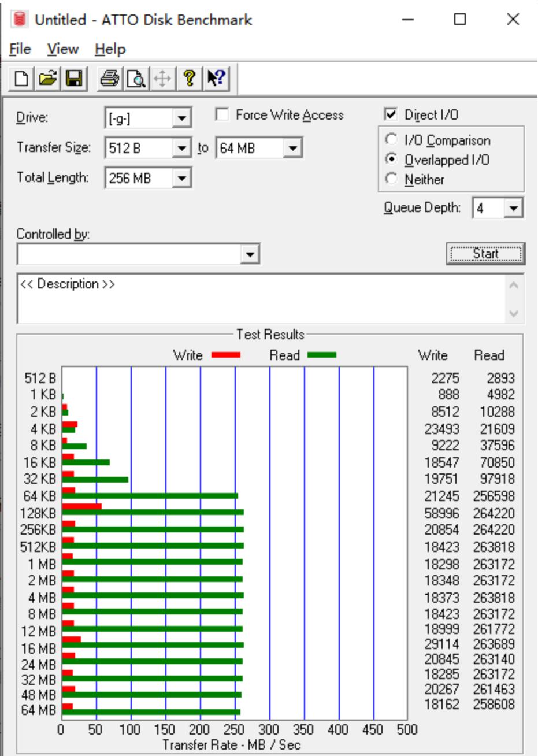Screen dimensions: 538x756
Task: Click the Save floppy disk icon
Action: tap(74, 79)
